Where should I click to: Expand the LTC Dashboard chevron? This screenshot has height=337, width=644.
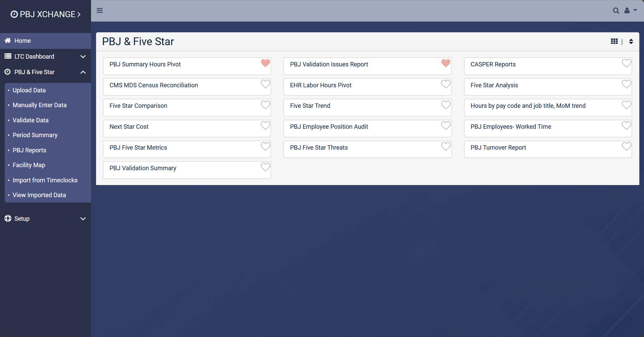pos(83,57)
